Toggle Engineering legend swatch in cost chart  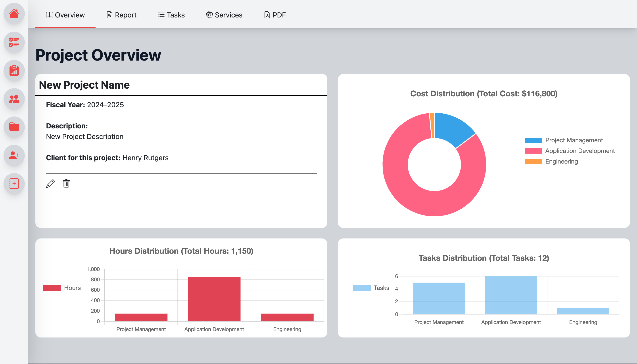click(533, 162)
